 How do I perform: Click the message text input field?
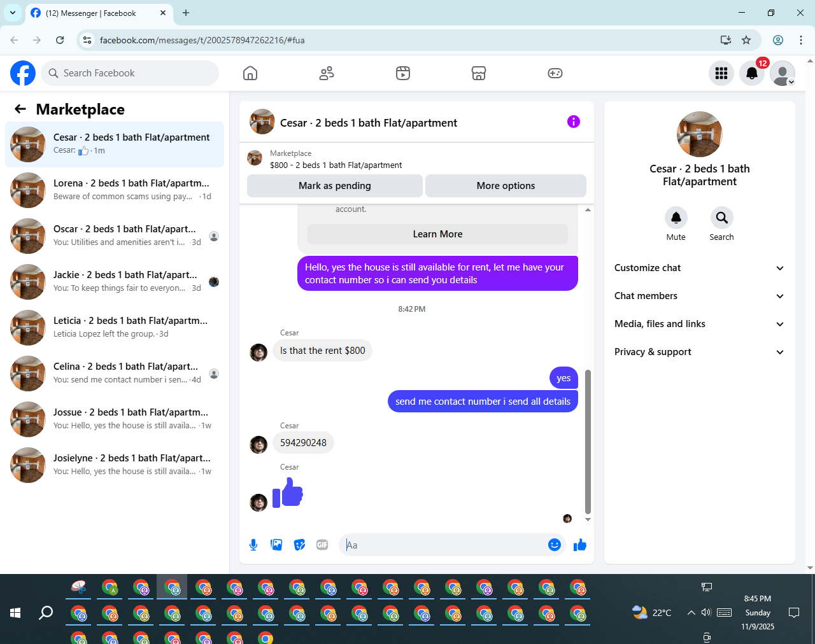pos(444,545)
